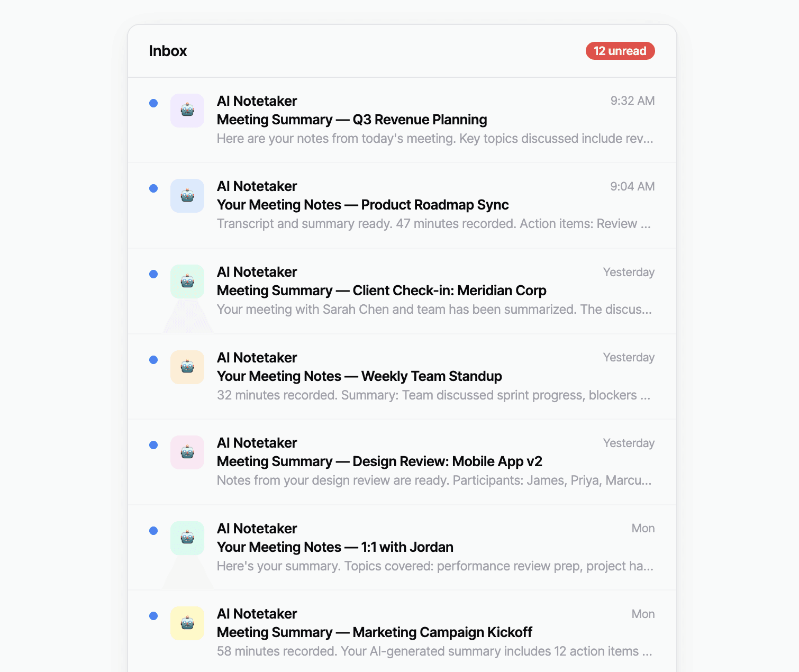Click the robot avatar beside Weekly Team Standup

[x=187, y=367]
